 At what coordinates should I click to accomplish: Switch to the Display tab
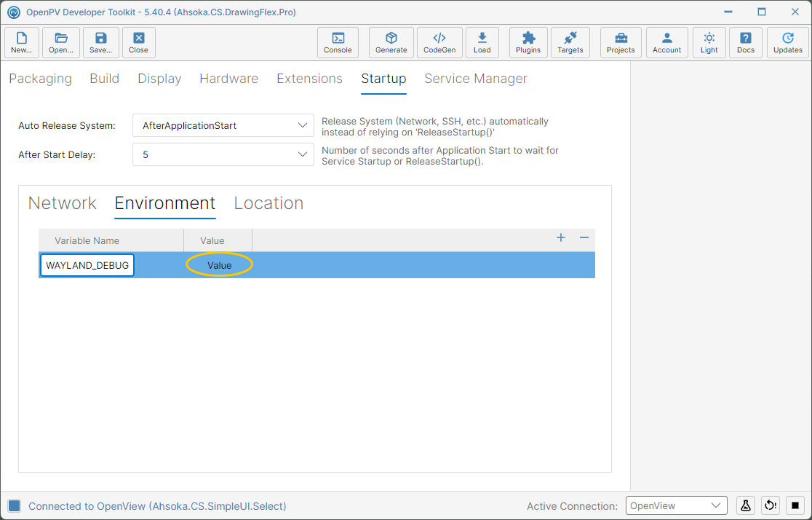coord(159,79)
